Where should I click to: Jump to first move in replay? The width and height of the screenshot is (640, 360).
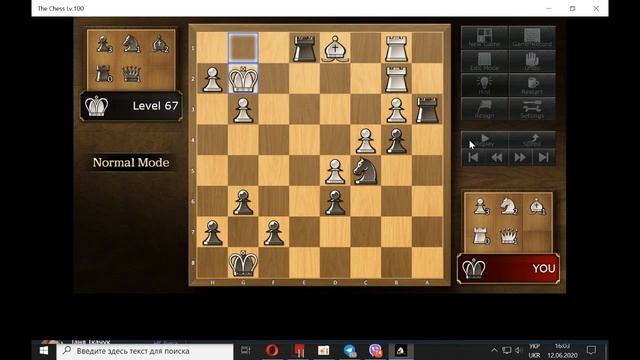473,158
